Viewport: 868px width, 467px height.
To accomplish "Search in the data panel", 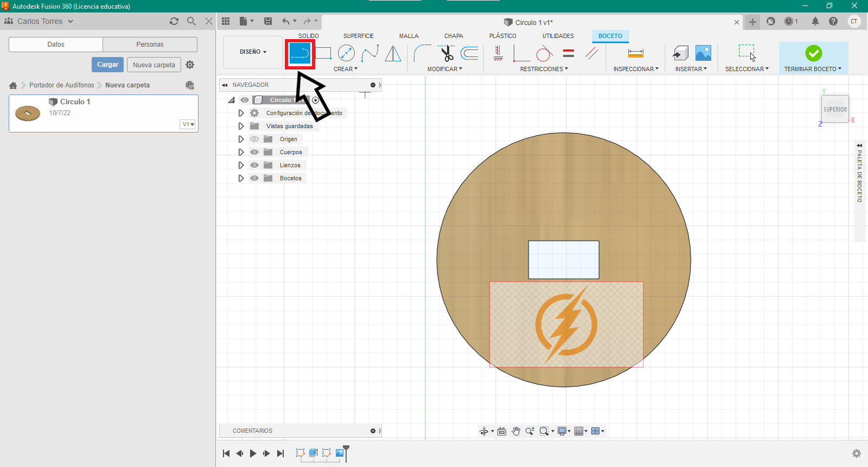I will 192,21.
